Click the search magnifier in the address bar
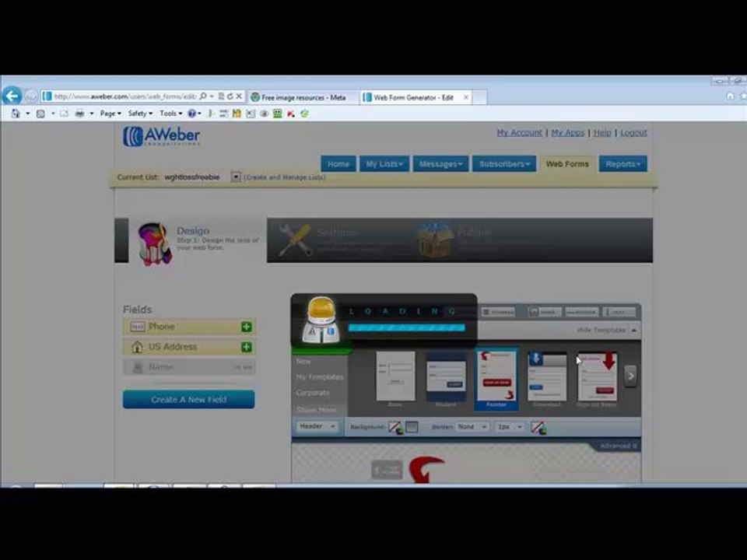This screenshot has height=560, width=747. click(203, 96)
